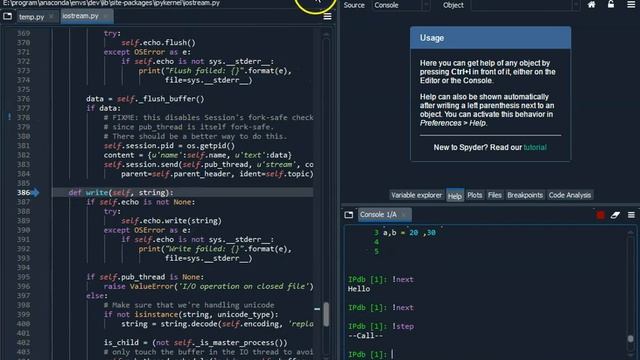Expand the Source dropdown arrow
640x360 pixels.
pos(426,5)
